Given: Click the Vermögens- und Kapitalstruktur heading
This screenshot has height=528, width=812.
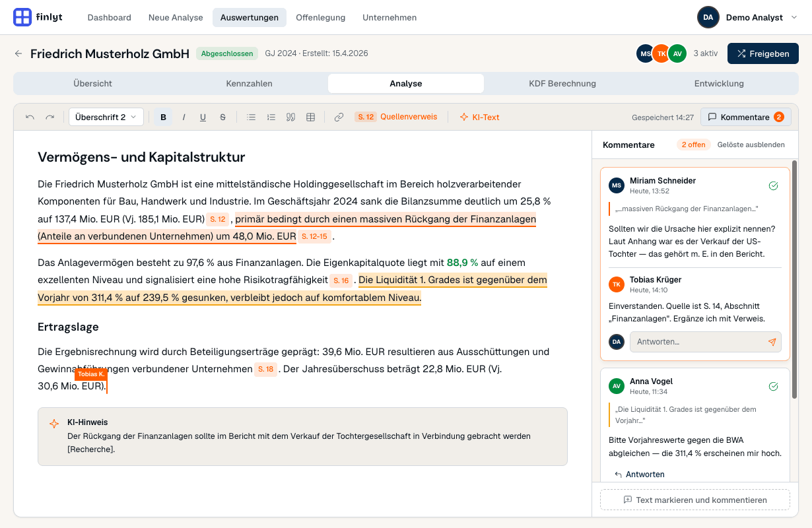Looking at the screenshot, I should pos(141,157).
